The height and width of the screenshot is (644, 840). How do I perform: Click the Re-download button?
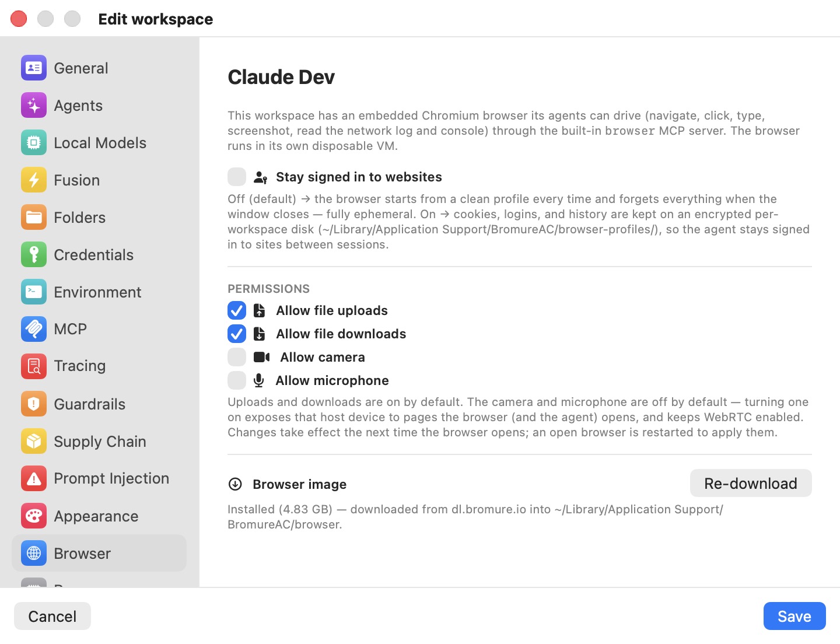[751, 484]
